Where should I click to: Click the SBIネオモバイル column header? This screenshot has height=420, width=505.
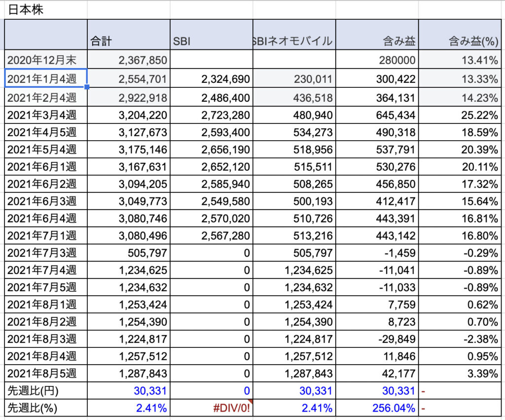(294, 35)
